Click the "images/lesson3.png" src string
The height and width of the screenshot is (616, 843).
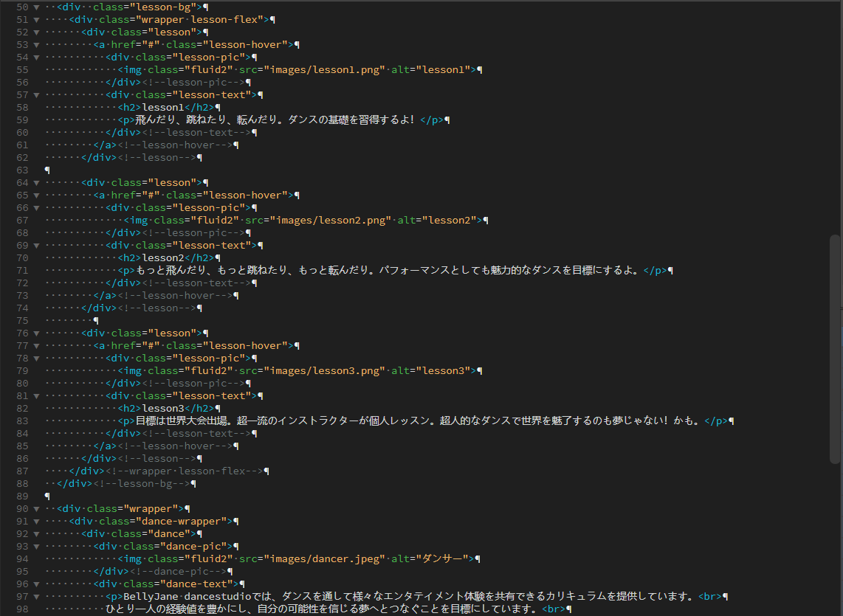pos(325,370)
